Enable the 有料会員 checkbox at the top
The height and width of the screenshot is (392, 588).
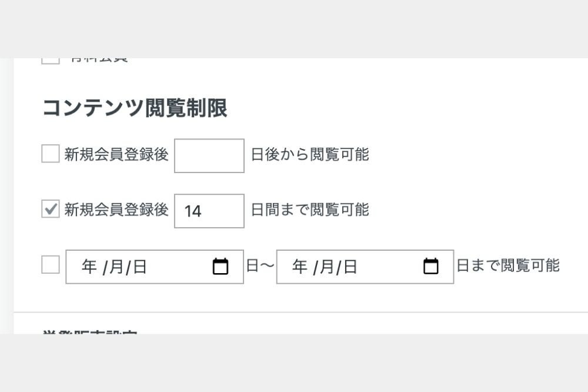click(50, 57)
